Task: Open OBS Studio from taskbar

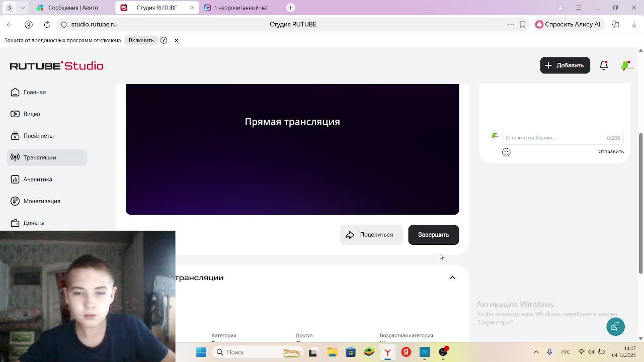Action: tap(443, 352)
